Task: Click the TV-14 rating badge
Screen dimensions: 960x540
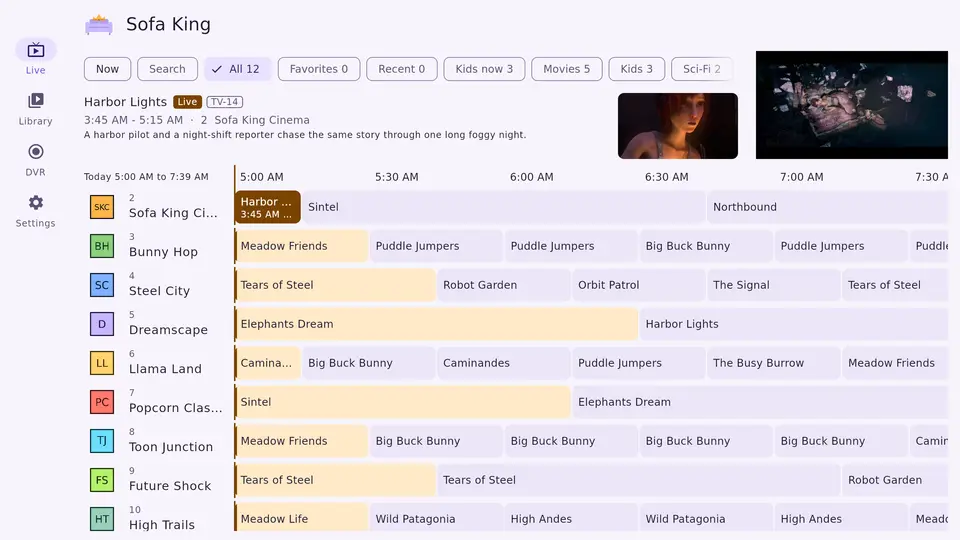Action: tap(225, 102)
